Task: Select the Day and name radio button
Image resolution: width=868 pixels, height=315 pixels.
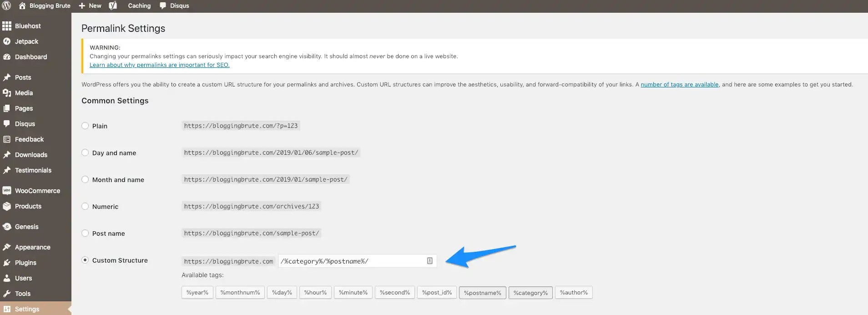Action: [85, 152]
